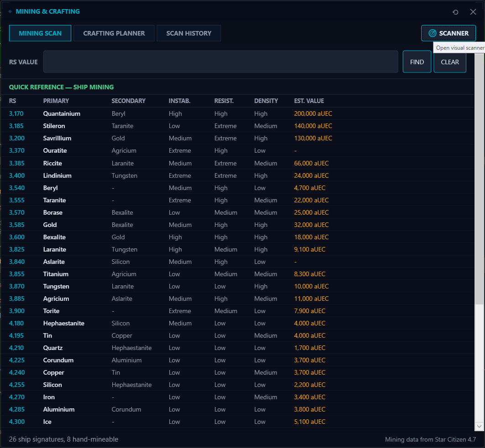
Task: Close the Mining & Crafting window
Action: coord(473,12)
